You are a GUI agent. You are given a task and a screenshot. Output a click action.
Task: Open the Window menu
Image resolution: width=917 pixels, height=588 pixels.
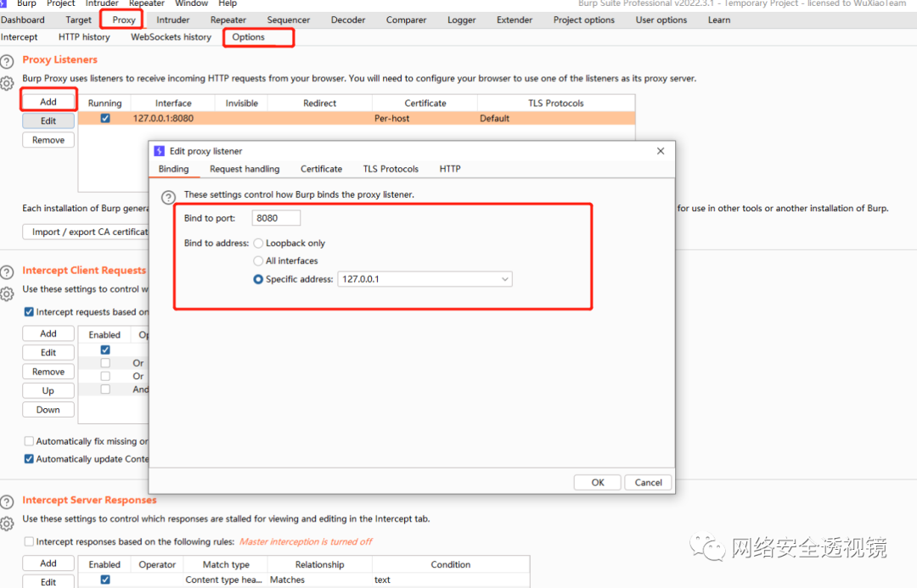(x=191, y=3)
